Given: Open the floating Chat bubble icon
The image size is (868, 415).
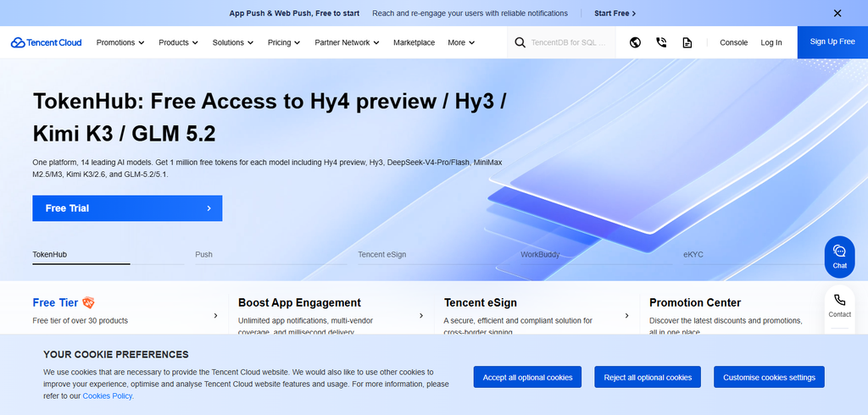Looking at the screenshot, I should 840,252.
